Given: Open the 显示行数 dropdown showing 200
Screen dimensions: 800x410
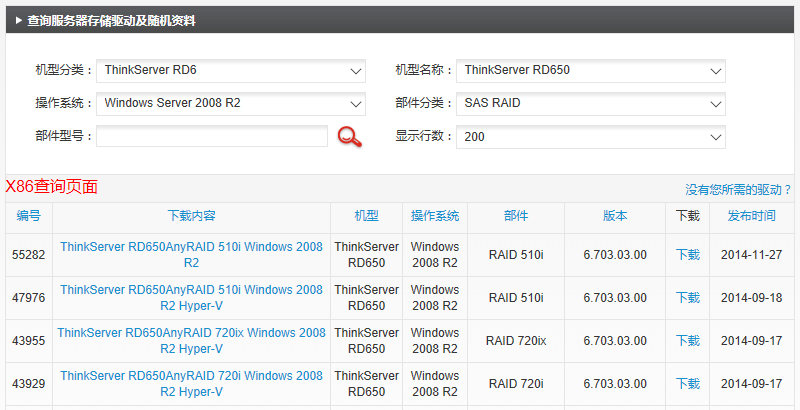Looking at the screenshot, I should (590, 137).
